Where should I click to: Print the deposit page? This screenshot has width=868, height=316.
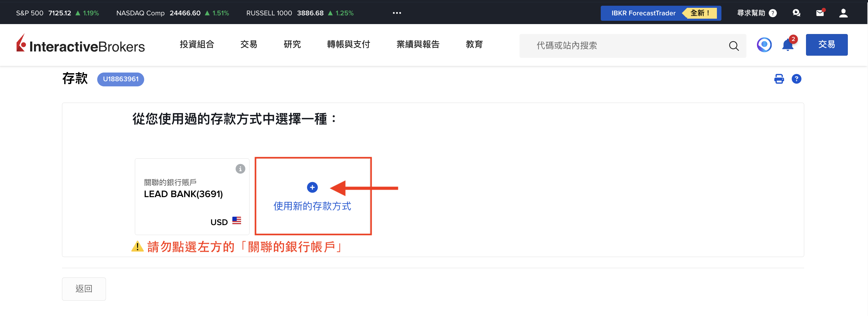(779, 79)
